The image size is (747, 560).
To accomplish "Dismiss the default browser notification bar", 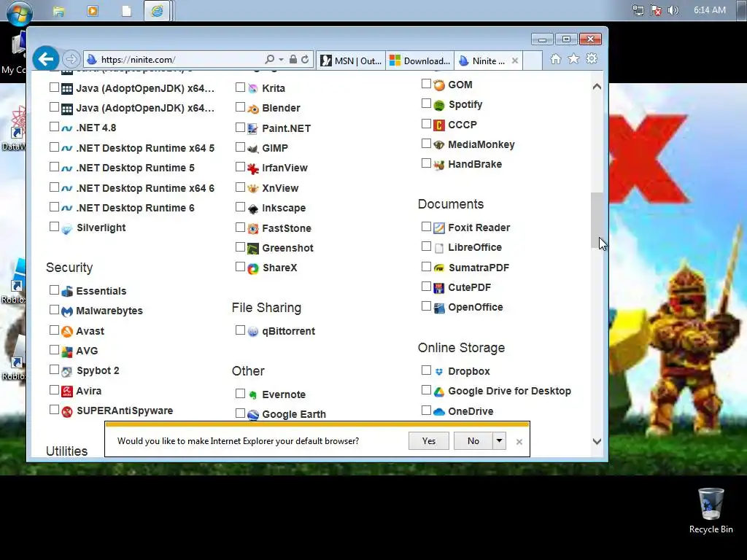I will [x=519, y=442].
